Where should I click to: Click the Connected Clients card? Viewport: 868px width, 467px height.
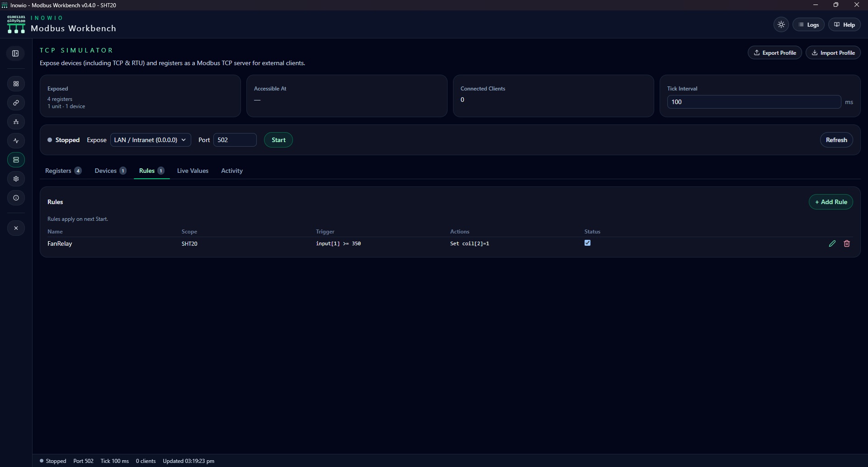coord(553,96)
